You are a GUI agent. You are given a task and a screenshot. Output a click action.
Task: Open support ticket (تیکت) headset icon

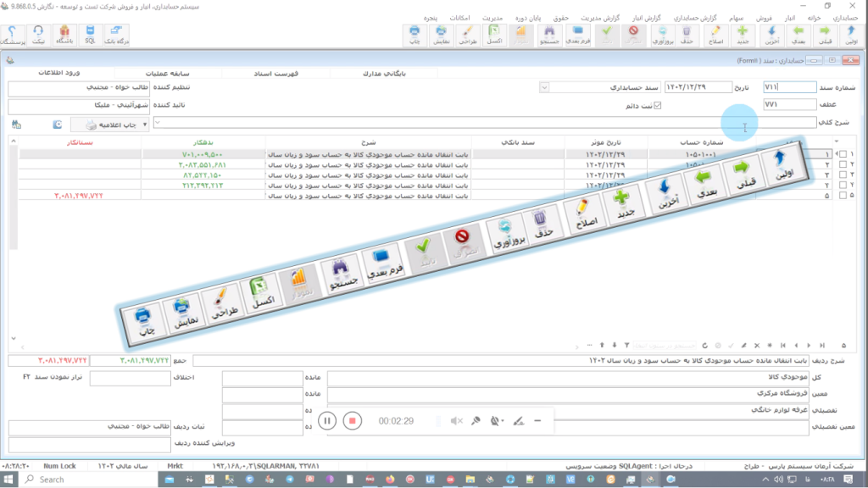[38, 35]
